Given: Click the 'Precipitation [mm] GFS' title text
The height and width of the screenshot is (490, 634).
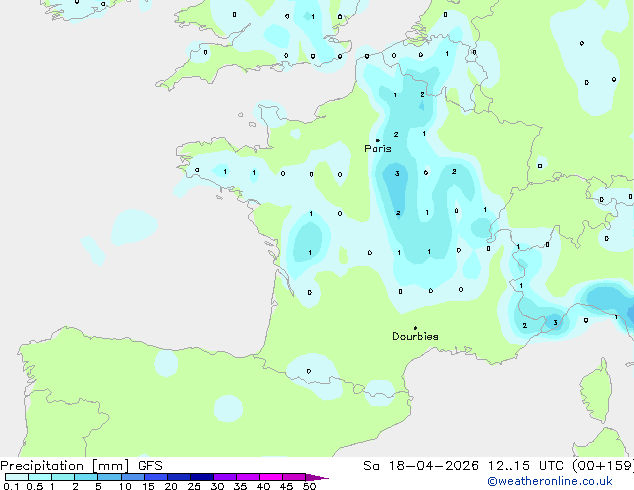Looking at the screenshot, I should 81,466.
